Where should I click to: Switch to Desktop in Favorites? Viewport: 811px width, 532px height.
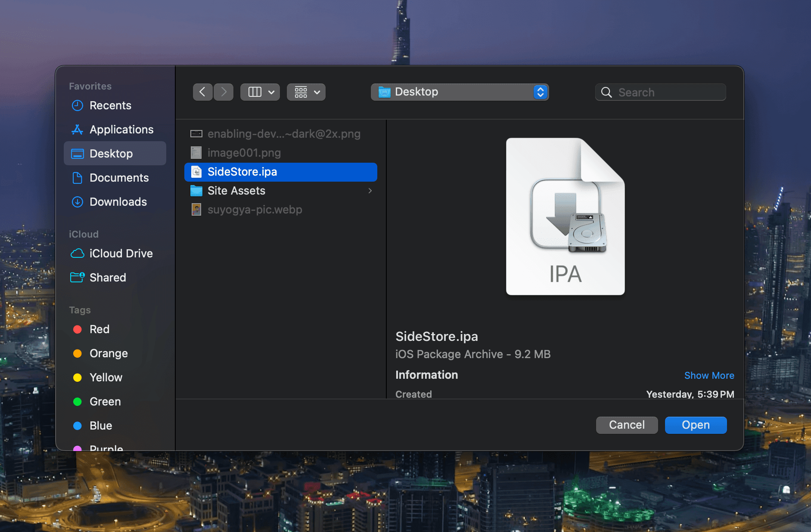pyautogui.click(x=111, y=153)
